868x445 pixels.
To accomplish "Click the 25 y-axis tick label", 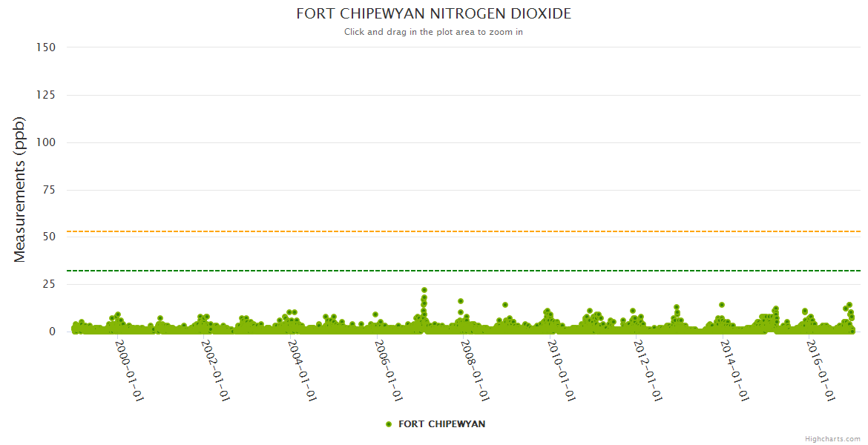I will [48, 284].
